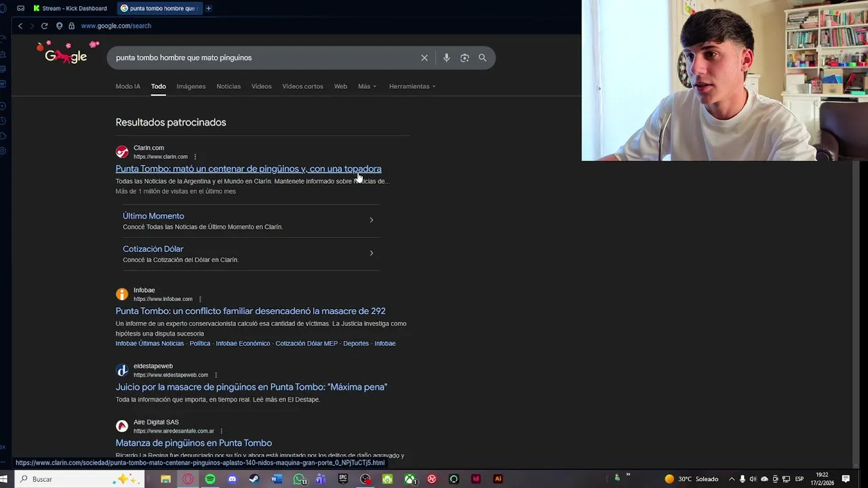Image resolution: width=868 pixels, height=488 pixels.
Task: Open Epic Games Launcher from taskbar
Action: click(343, 479)
